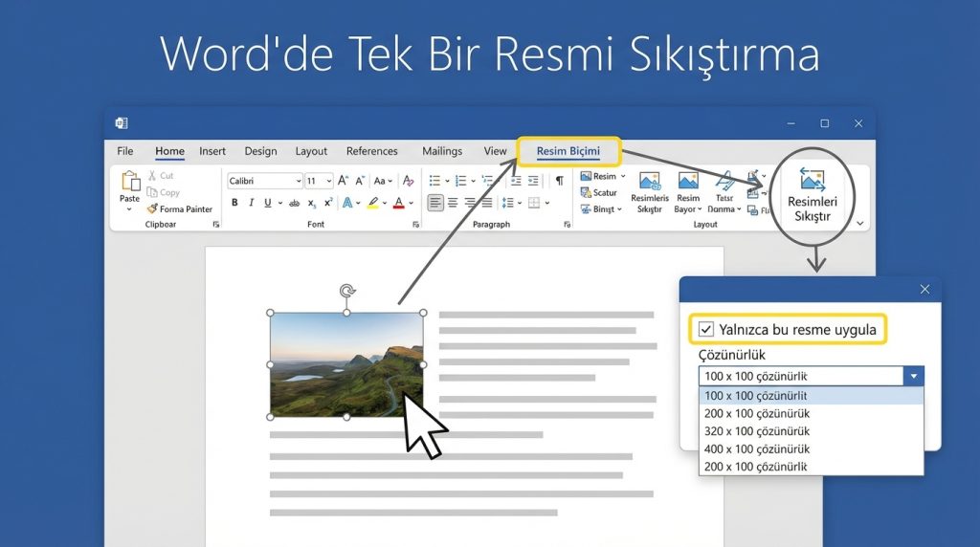The height and width of the screenshot is (547, 980).
Task: Click the picture rotation handle
Action: 347,291
